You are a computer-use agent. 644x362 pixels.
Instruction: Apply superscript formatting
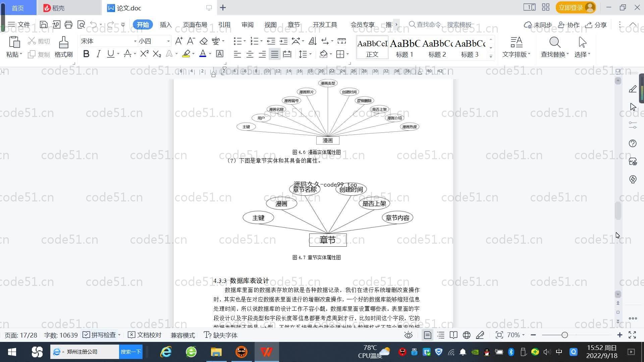(144, 54)
